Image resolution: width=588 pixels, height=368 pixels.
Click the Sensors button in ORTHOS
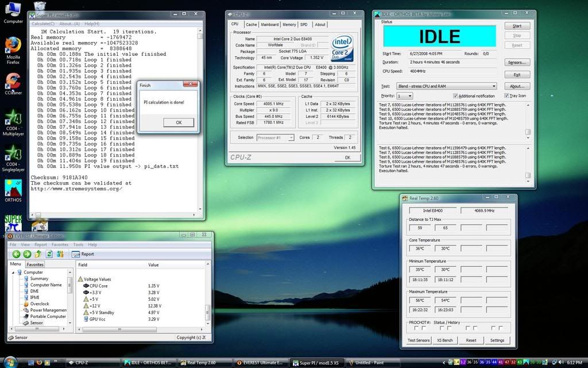coord(517,62)
